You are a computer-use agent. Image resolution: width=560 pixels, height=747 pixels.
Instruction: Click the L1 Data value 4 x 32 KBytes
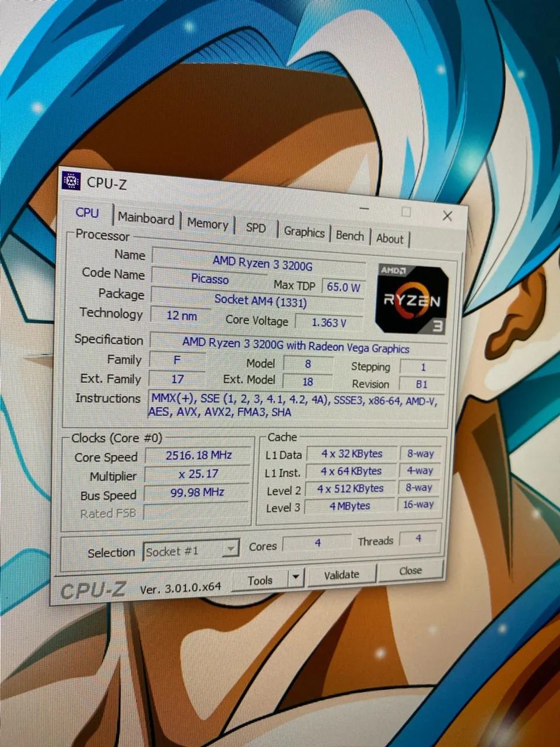(x=351, y=454)
